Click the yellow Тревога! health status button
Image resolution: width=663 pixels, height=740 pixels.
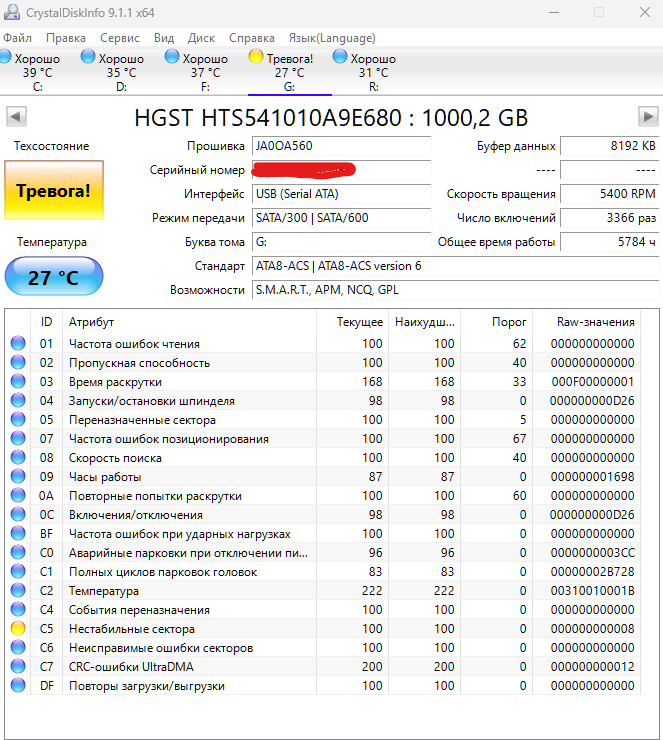coord(54,190)
